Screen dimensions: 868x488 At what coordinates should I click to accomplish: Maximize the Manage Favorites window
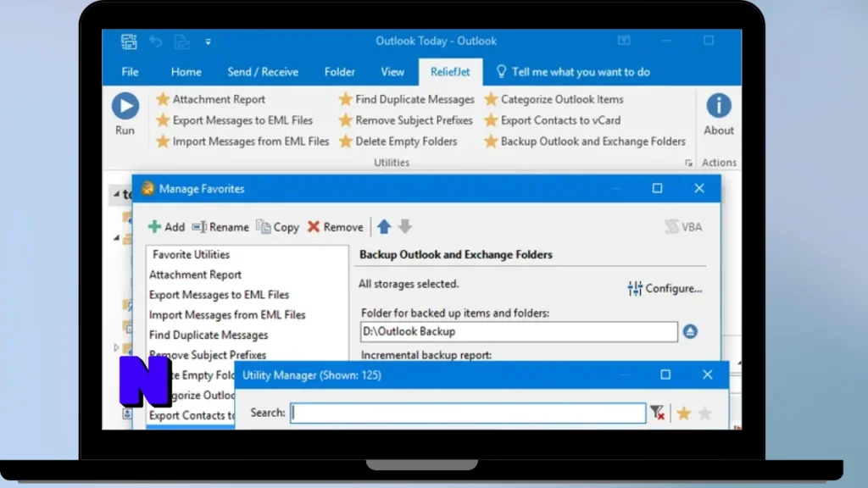657,188
